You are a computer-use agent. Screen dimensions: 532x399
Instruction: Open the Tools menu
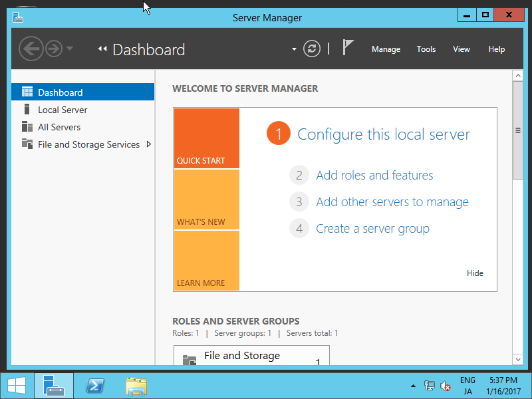pos(426,49)
